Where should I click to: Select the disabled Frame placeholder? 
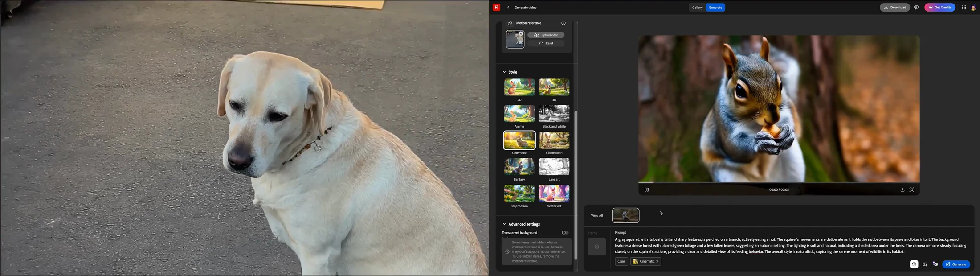596,247
